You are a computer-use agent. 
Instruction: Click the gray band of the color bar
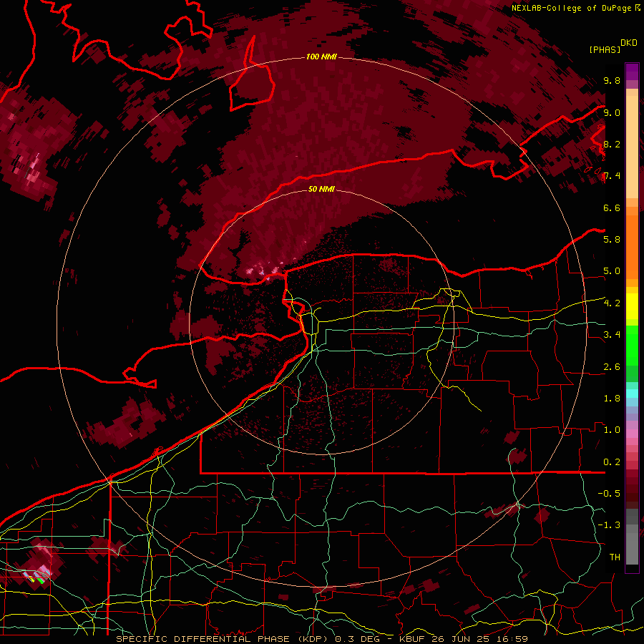point(632,536)
